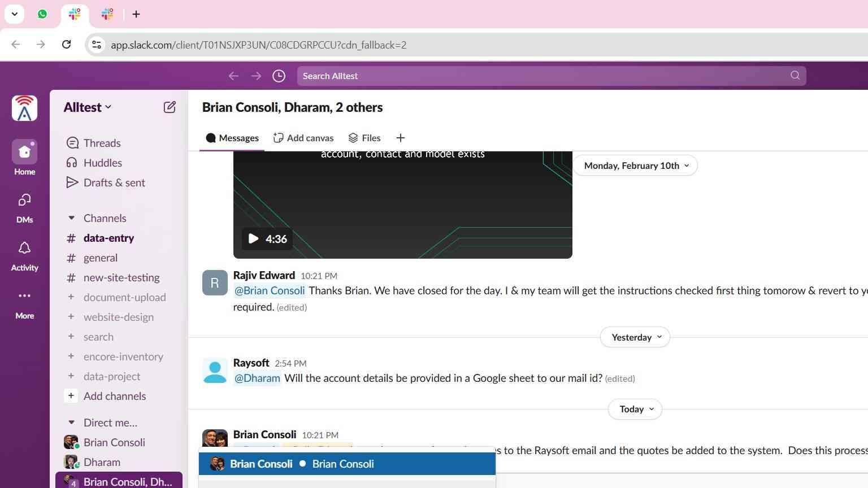868x488 pixels.
Task: Compose a new message with the pencil icon
Action: click(x=170, y=107)
